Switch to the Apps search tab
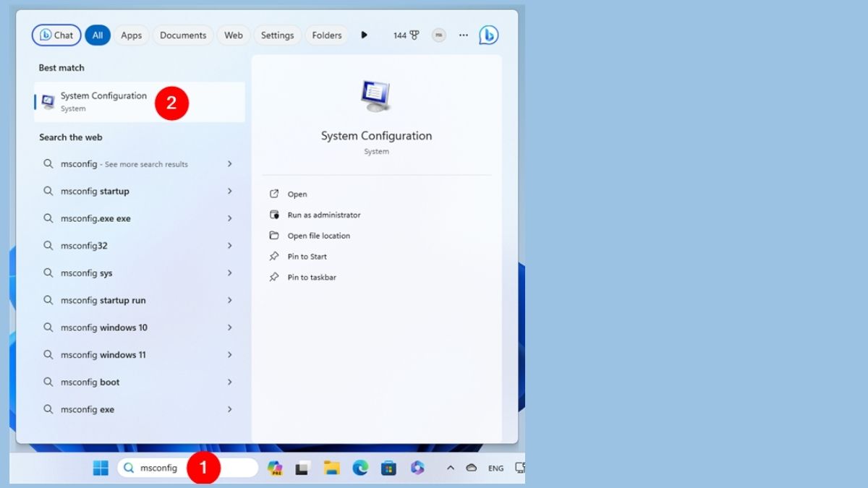The width and height of the screenshot is (868, 488). click(131, 35)
